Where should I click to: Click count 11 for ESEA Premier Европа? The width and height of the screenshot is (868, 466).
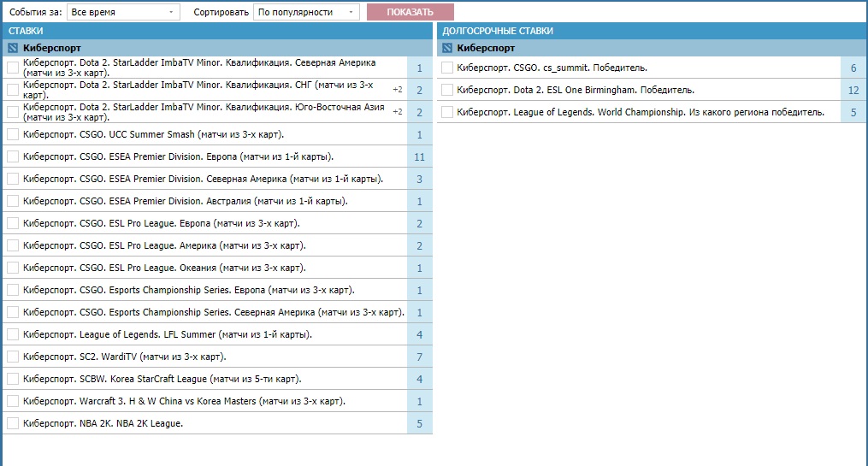tap(420, 156)
